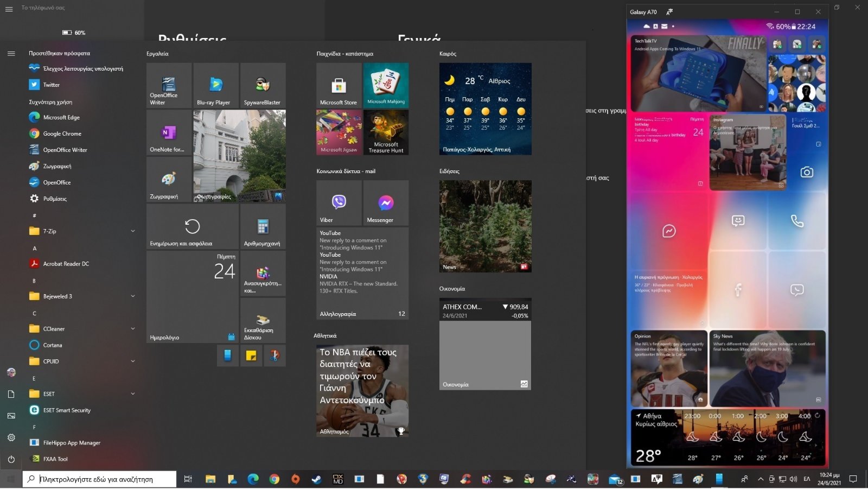The width and height of the screenshot is (868, 489).
Task: Tap the phone call icon
Action: pyautogui.click(x=797, y=221)
